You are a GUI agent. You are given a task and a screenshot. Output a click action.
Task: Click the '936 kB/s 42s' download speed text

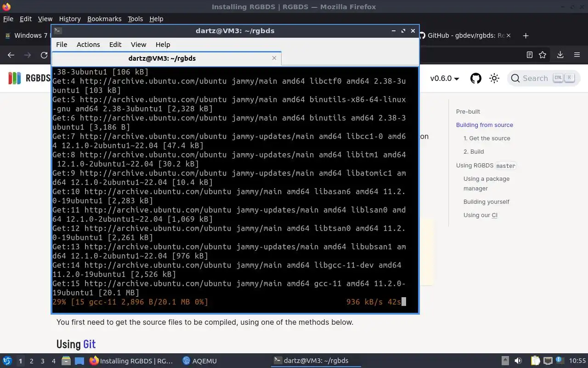click(374, 302)
